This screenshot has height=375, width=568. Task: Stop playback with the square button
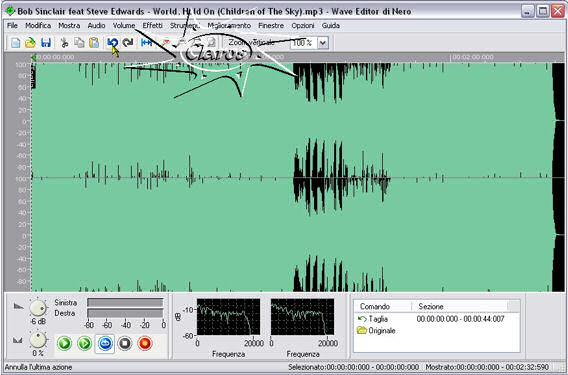125,343
